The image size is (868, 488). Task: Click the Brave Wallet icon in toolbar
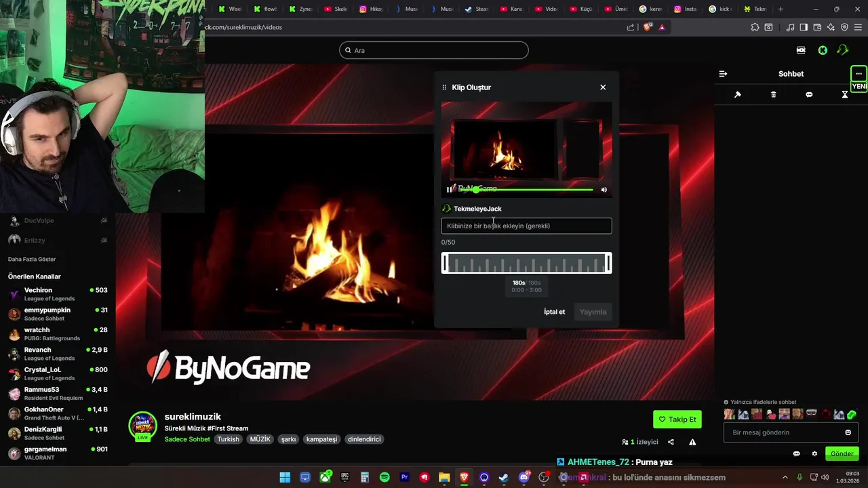click(x=817, y=27)
